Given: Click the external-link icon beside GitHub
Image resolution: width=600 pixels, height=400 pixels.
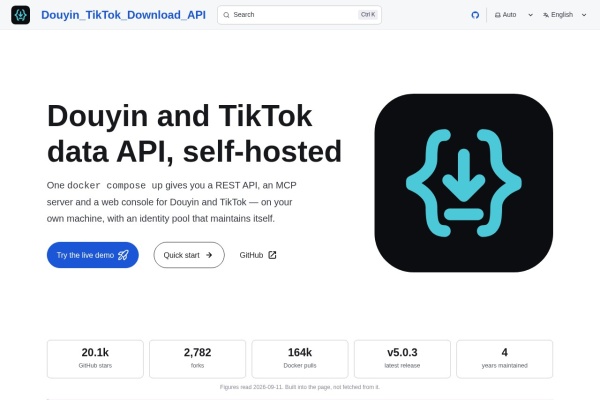Looking at the screenshot, I should coord(272,255).
